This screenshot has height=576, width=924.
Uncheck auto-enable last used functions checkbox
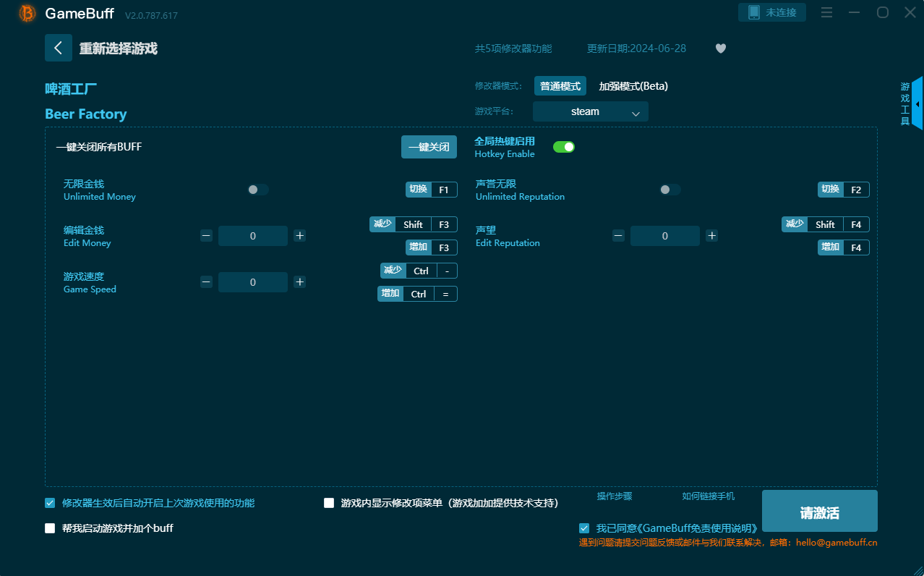pos(50,503)
